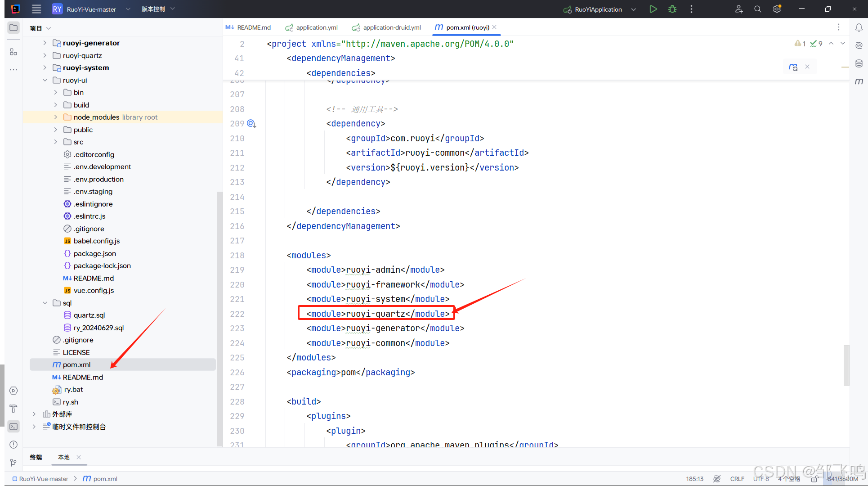868x486 pixels.
Task: Open editor tabs options menu
Action: coord(838,27)
